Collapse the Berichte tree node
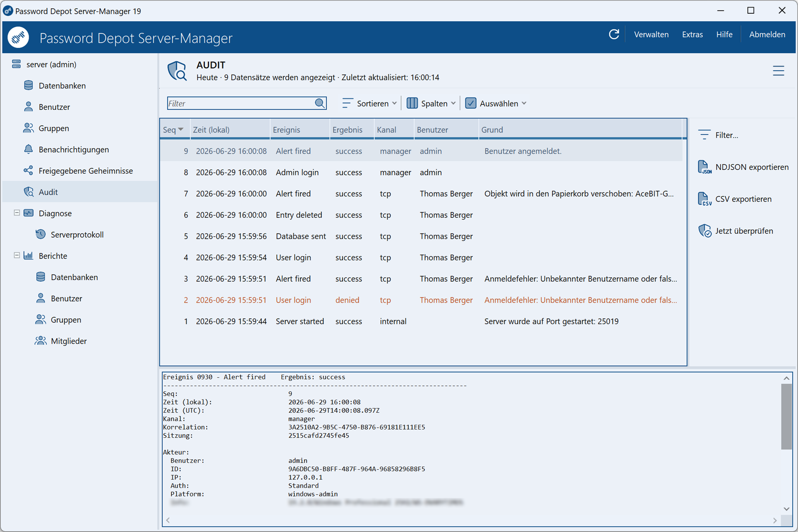 (17, 255)
